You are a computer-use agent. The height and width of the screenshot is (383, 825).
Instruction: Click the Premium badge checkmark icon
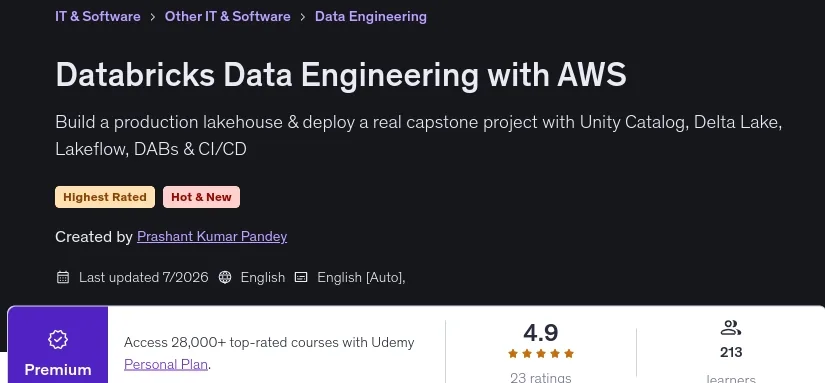58,339
